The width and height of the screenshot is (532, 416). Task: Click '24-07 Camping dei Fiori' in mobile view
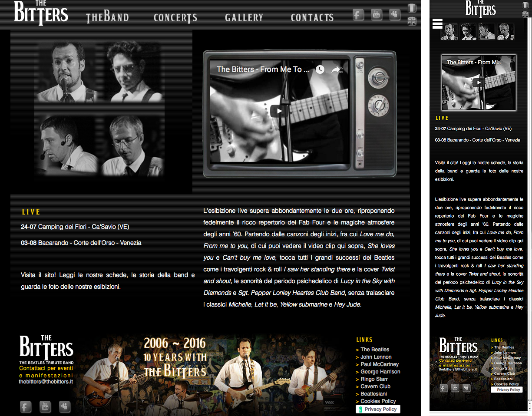(x=473, y=129)
